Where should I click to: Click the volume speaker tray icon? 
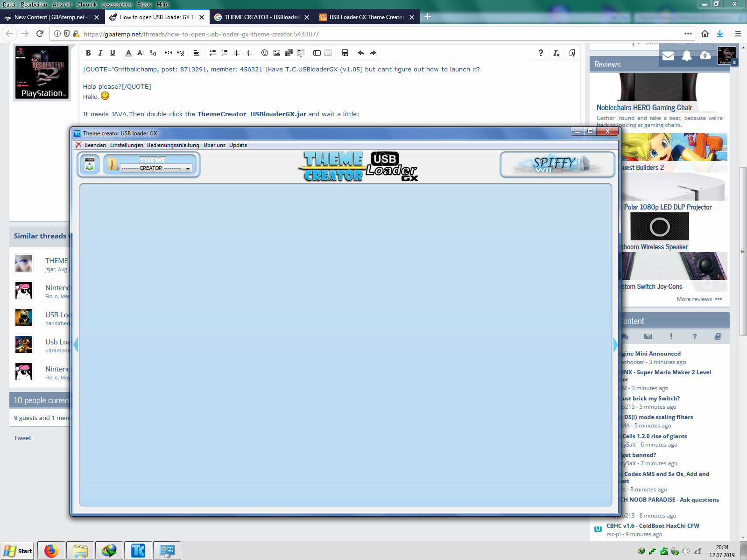tap(686, 551)
